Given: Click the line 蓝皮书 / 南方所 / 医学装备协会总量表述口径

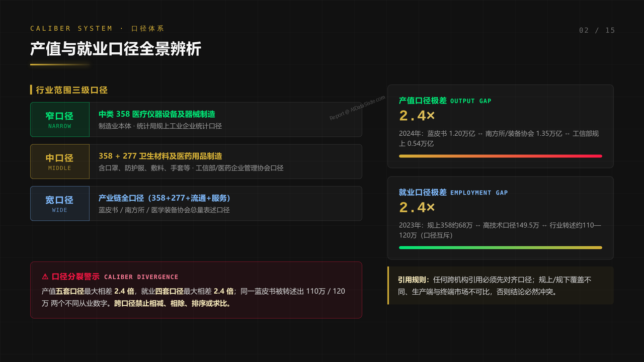Looking at the screenshot, I should click(x=164, y=210).
